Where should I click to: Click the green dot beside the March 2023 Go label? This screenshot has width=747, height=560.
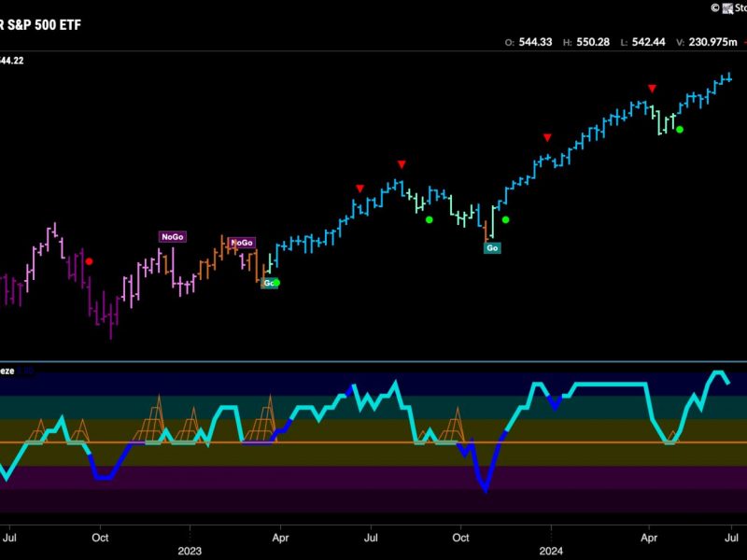(x=276, y=283)
